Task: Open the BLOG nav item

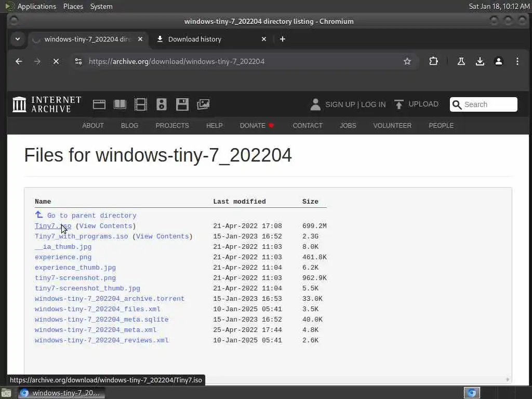Action: tap(129, 126)
